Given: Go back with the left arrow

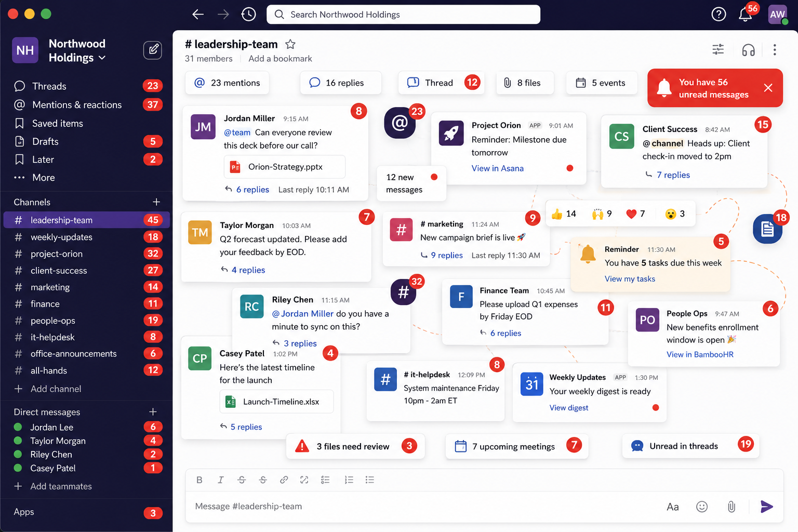Looking at the screenshot, I should click(x=198, y=15).
